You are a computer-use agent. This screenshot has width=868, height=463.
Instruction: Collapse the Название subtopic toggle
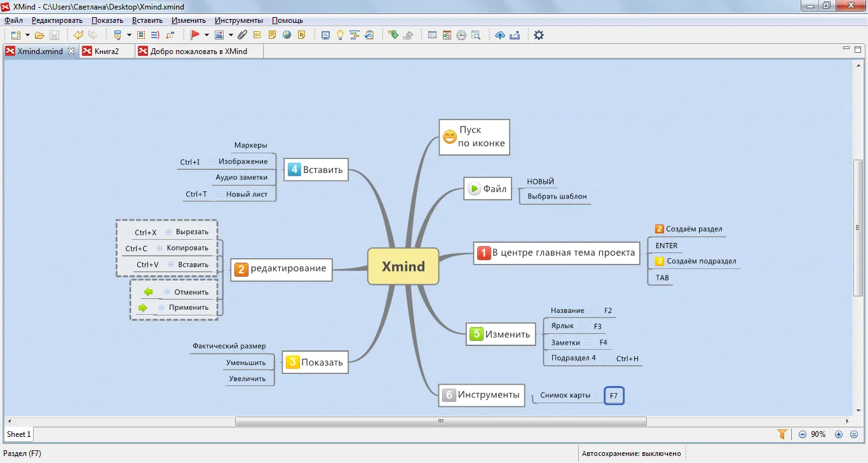point(592,310)
